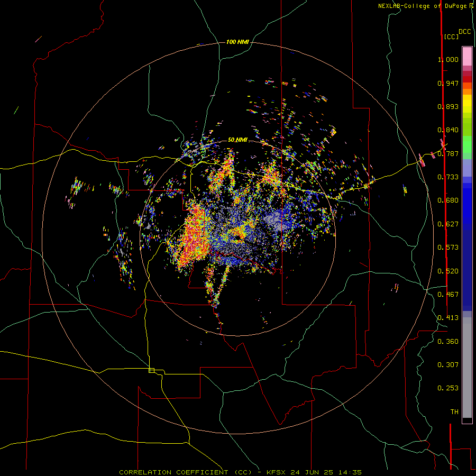Click the 0.680 scale value
This screenshot has height=476, width=476.
448,200
